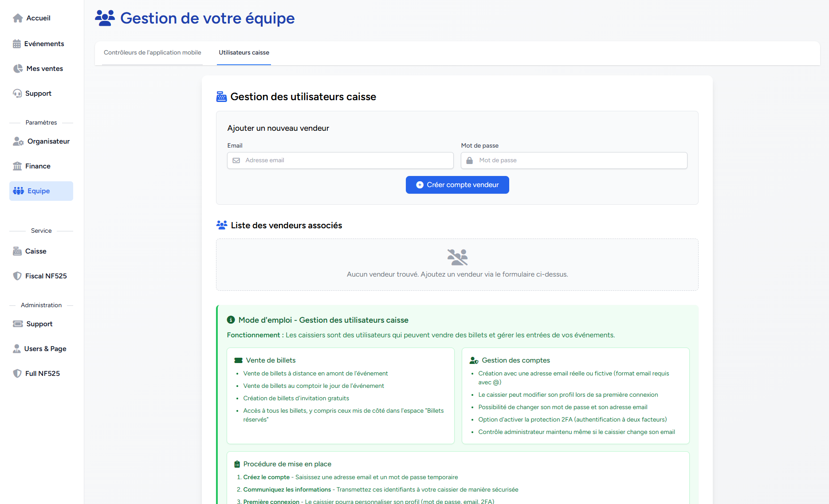This screenshot has width=829, height=504.
Task: Click the 'Vente de billets au comptoir' bullet
Action: pyautogui.click(x=314, y=386)
